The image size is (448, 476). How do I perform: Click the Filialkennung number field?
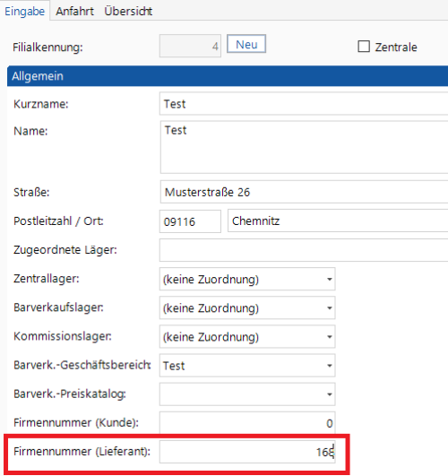pos(190,46)
